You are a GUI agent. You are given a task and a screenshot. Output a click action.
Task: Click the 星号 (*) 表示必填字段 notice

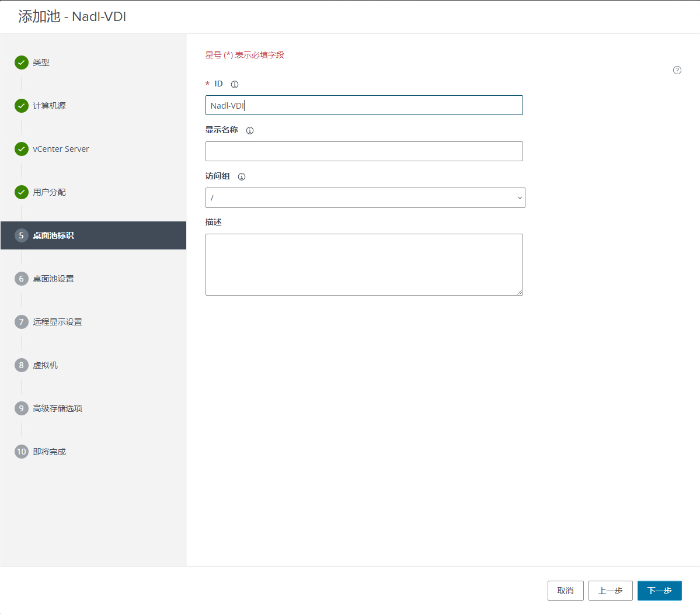coord(245,55)
